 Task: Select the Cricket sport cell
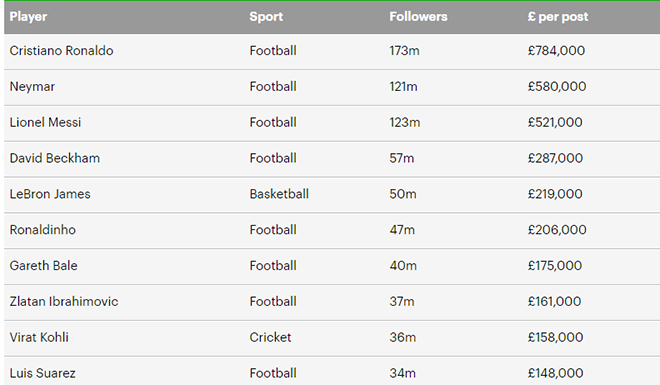(270, 337)
